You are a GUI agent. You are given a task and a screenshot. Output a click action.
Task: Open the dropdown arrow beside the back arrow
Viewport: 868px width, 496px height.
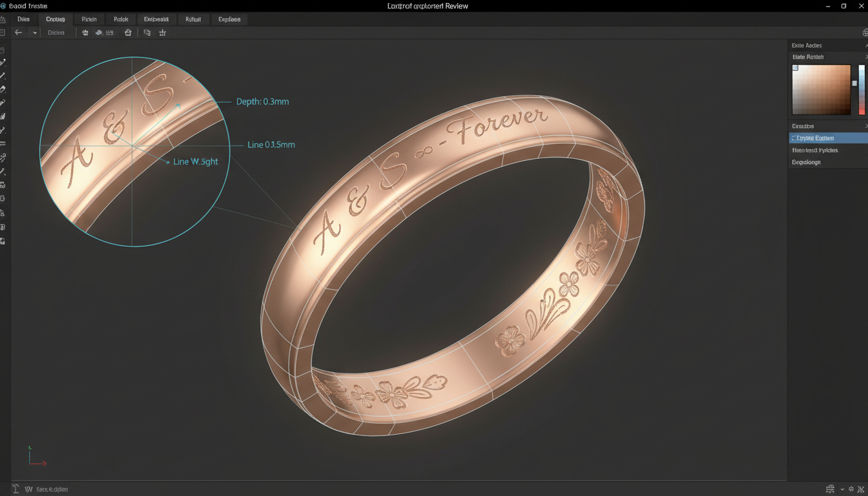tap(35, 32)
